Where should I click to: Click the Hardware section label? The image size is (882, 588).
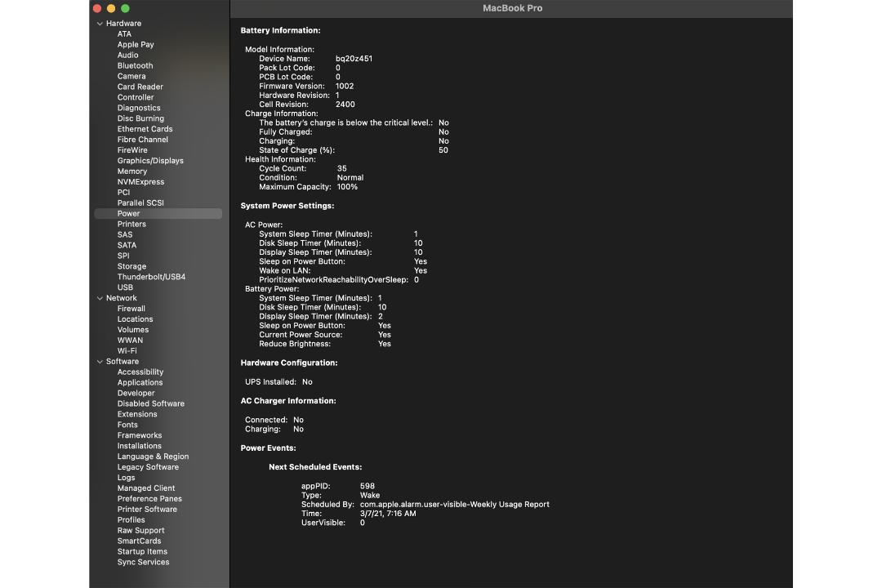(124, 24)
